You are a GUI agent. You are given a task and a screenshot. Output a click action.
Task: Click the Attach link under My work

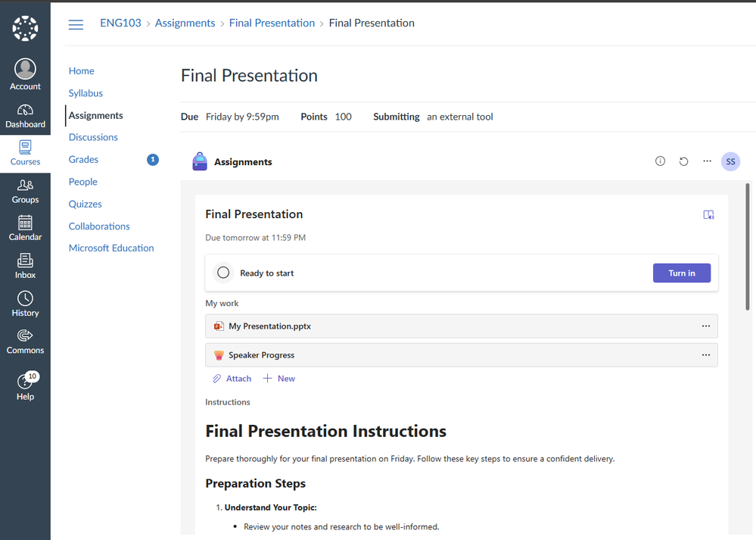click(232, 379)
